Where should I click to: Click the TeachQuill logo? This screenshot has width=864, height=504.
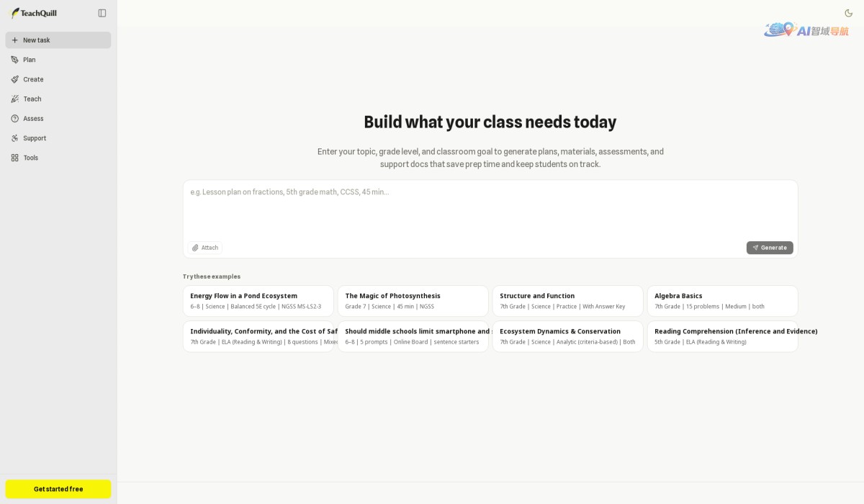click(33, 13)
